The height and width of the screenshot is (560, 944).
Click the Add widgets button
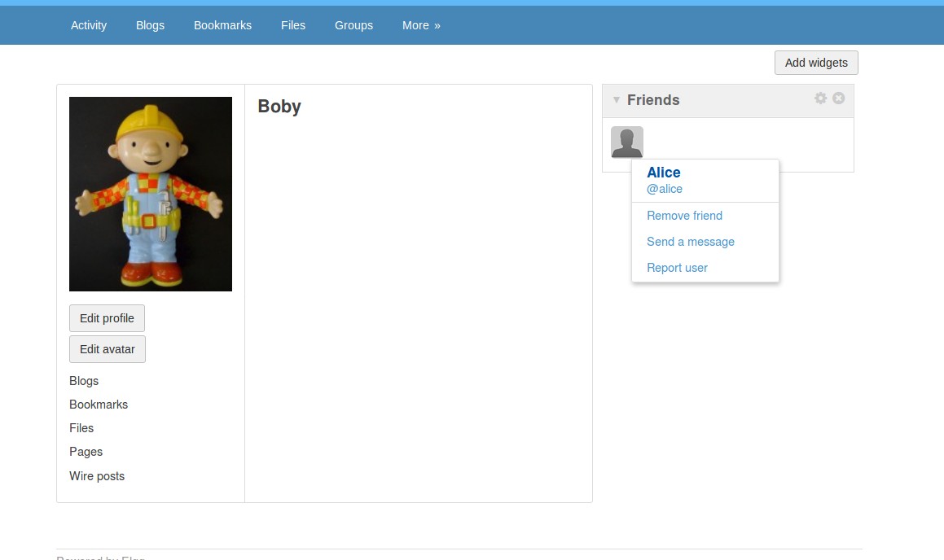click(x=816, y=63)
